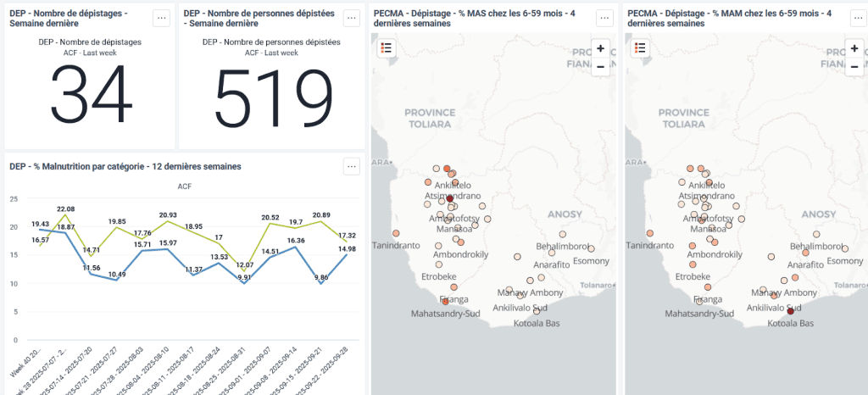This screenshot has height=395, width=868.
Task: Toggle the legend on the % MAS map
Action: (387, 48)
